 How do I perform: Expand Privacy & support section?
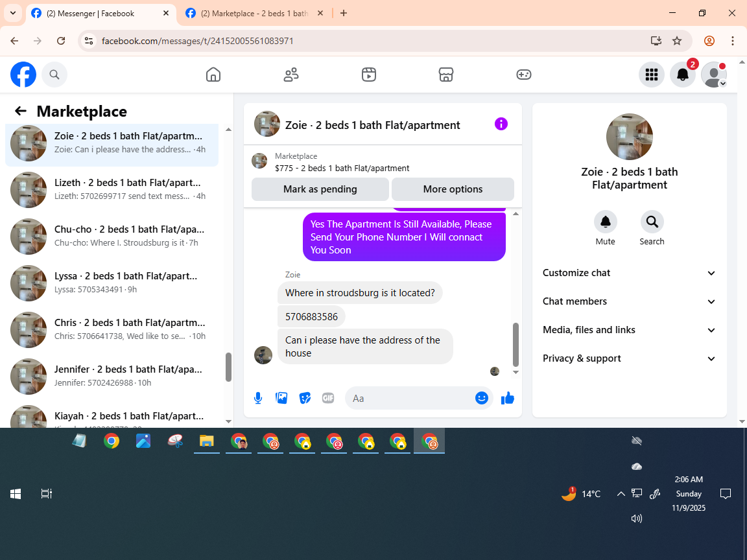point(630,358)
